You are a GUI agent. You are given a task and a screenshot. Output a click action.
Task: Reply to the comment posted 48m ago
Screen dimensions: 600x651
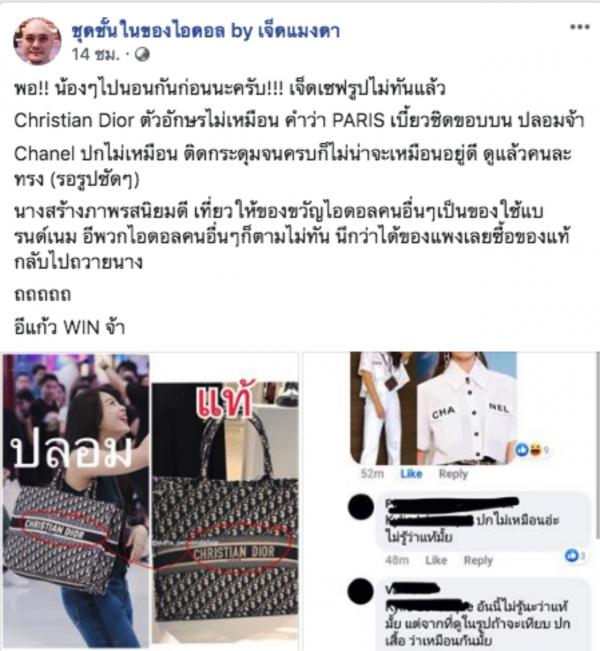click(478, 560)
